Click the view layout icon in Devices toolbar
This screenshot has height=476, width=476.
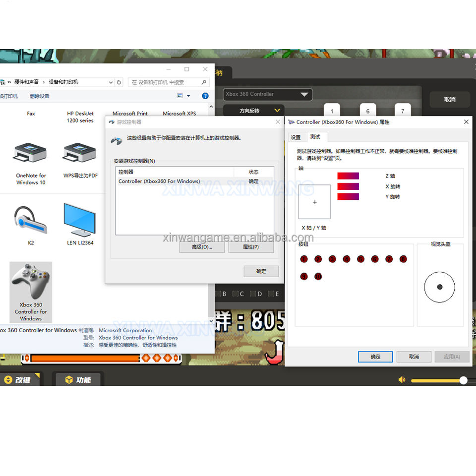click(x=179, y=96)
